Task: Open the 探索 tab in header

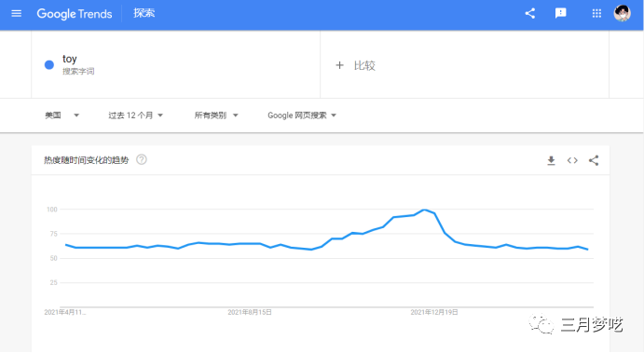Action: point(144,14)
